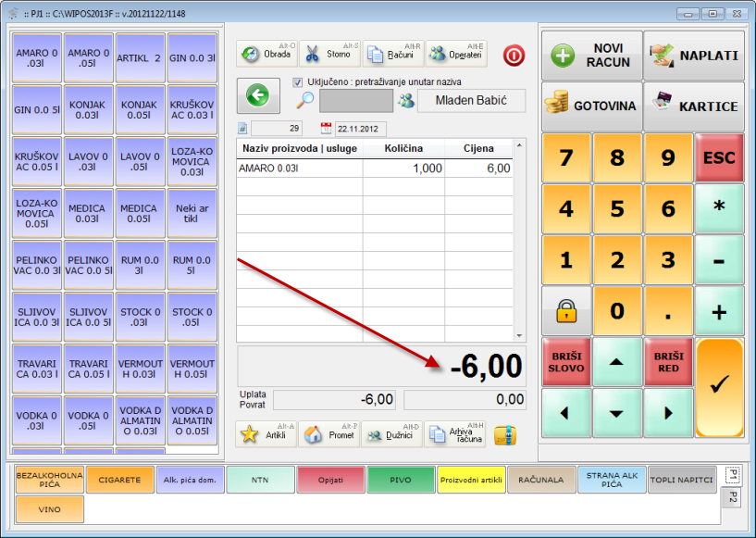Select the PIVO category tab
756x538 pixels.
pos(402,480)
